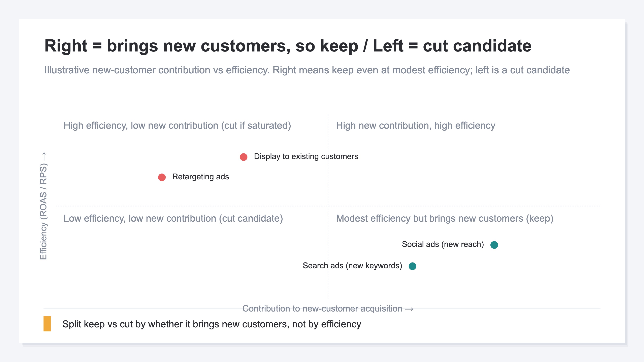Screen dimensions: 644x362
Task: Select the Modest efficiency (keep) quadrant heading
Action: (x=445, y=218)
